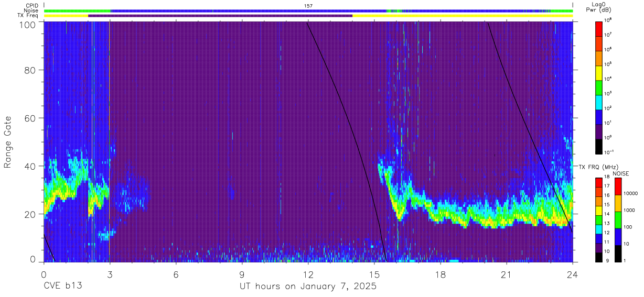This screenshot has height=297, width=644.
Task: Click the 21 tick on UT hours axis
Action: [506, 274]
